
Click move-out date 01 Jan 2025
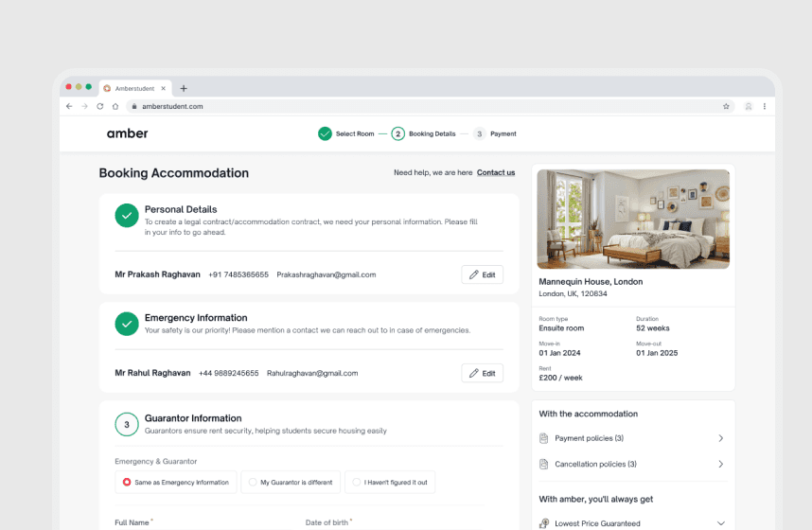tap(657, 353)
